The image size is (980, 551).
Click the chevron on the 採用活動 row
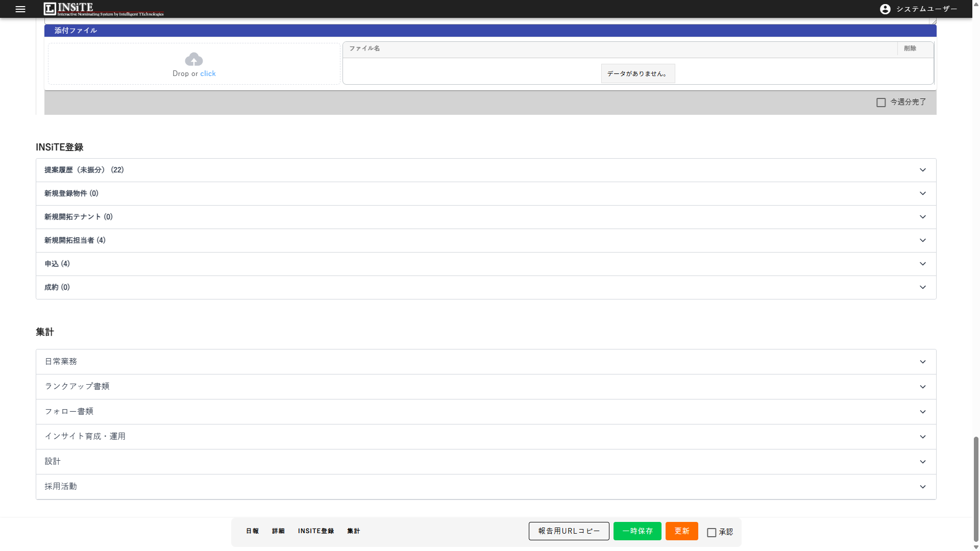point(923,487)
